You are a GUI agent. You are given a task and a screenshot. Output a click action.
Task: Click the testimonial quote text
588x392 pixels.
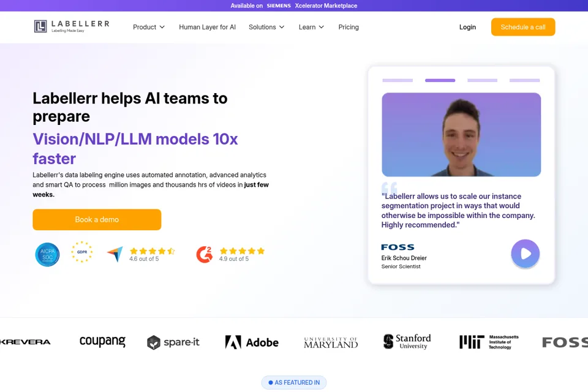458,211
